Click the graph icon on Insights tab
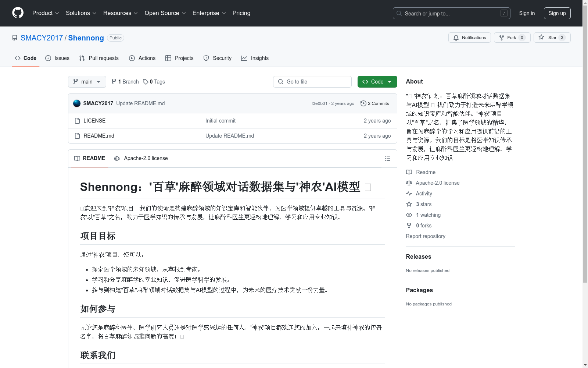The image size is (588, 368). [244, 58]
